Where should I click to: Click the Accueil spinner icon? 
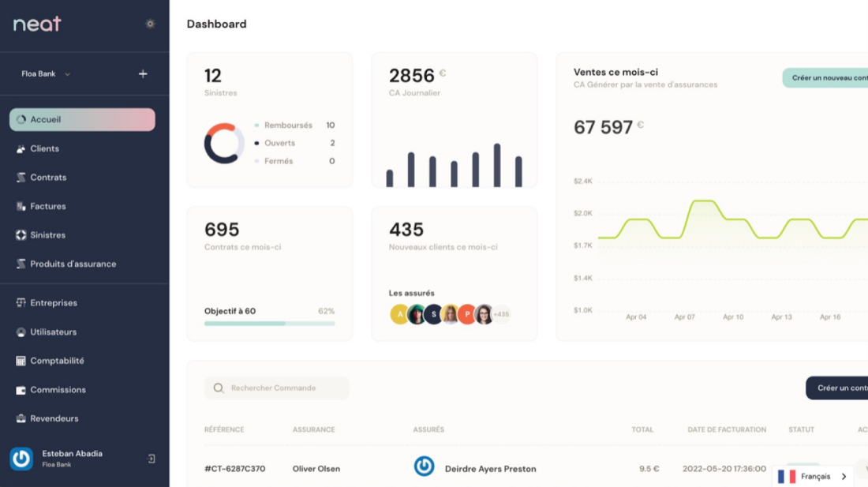click(21, 119)
